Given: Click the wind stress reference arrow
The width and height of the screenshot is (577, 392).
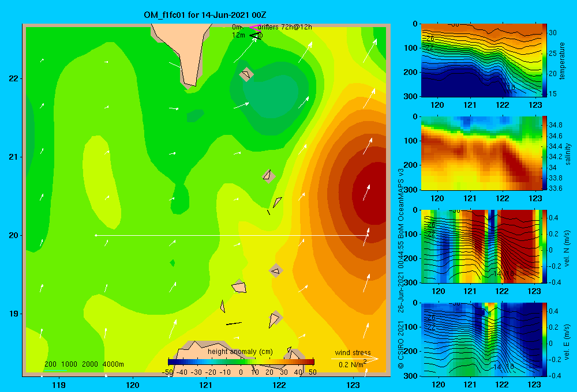Looking at the screenshot, I should coord(354,359).
